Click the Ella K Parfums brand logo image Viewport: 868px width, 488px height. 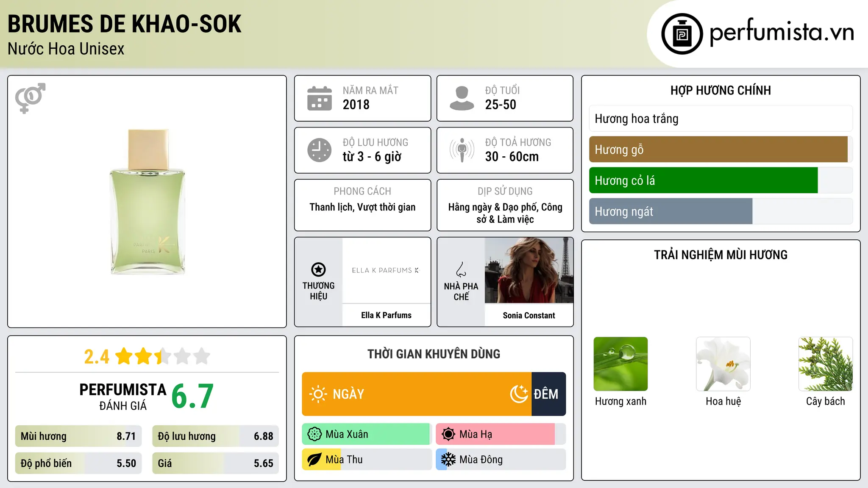[x=386, y=270]
